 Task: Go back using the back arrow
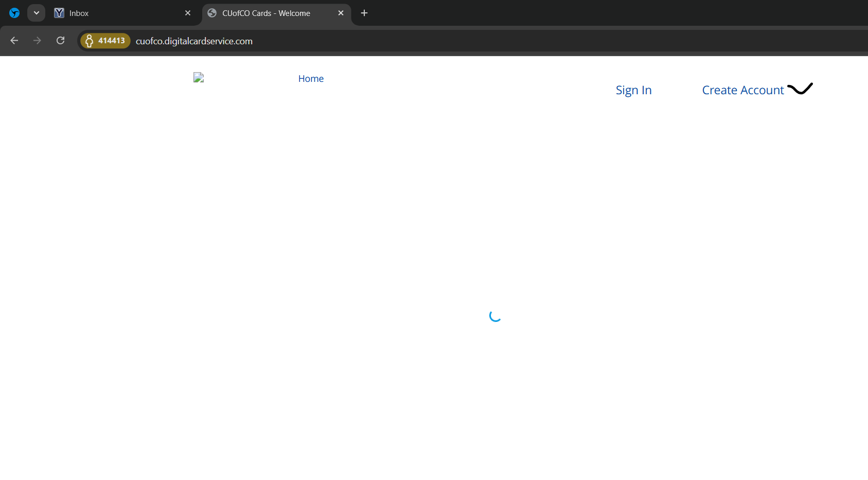coord(14,41)
